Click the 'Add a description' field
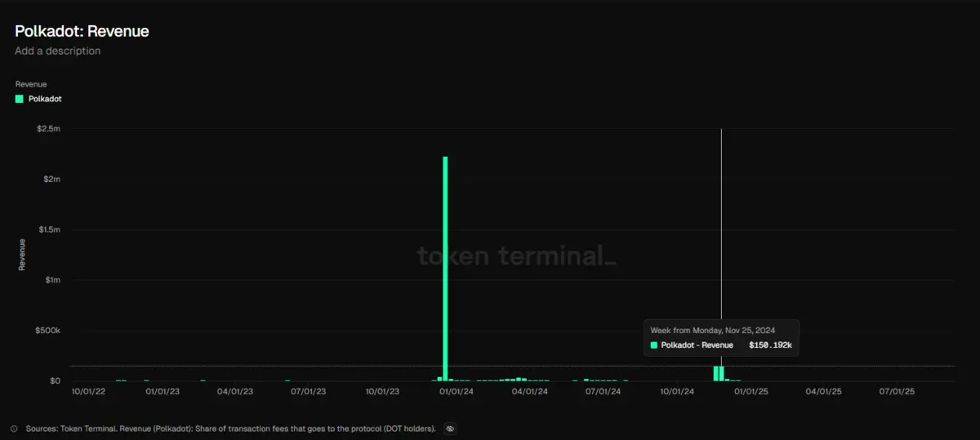980x440 pixels. tap(58, 51)
